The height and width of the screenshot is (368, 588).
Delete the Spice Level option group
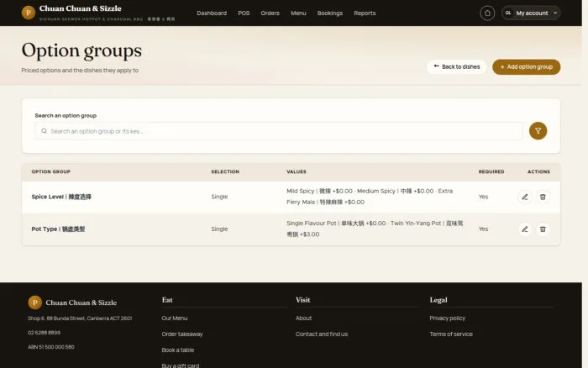point(543,197)
